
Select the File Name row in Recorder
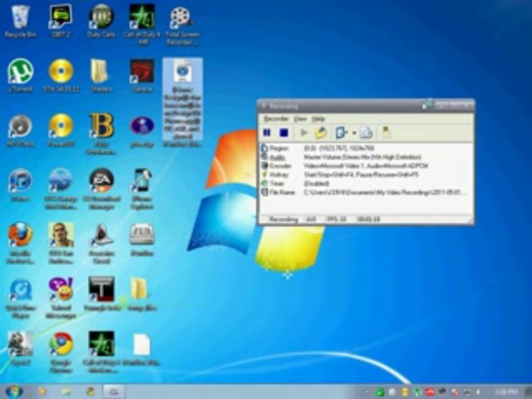click(366, 192)
